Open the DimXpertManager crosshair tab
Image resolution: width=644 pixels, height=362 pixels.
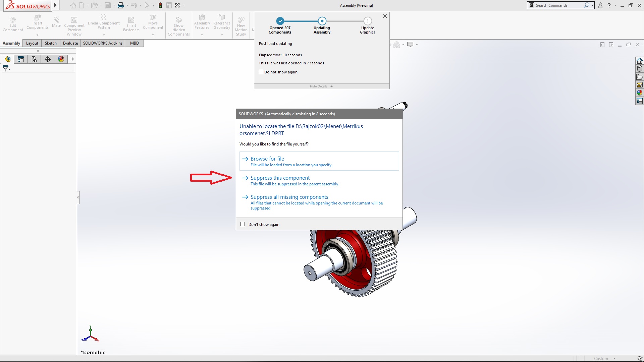pos(48,59)
